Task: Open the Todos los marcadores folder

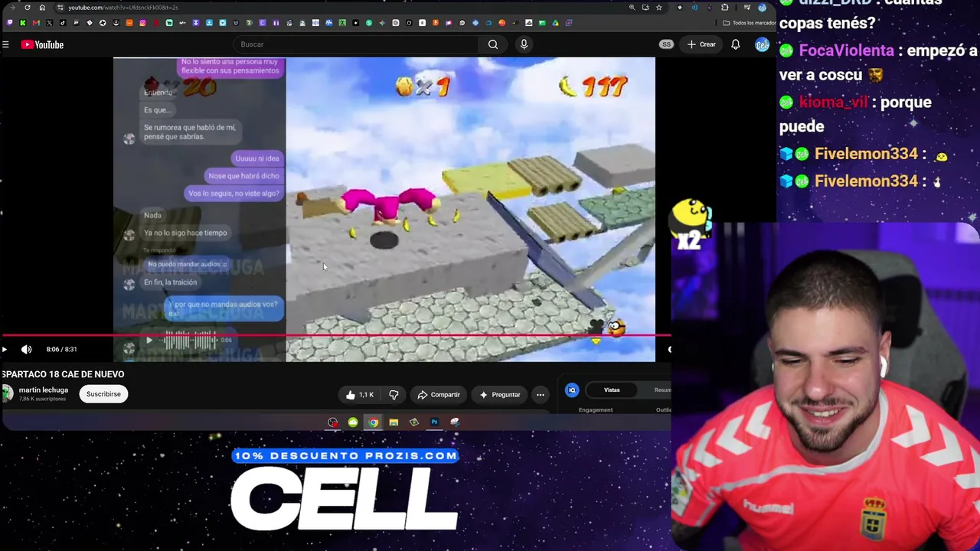Action: click(749, 23)
